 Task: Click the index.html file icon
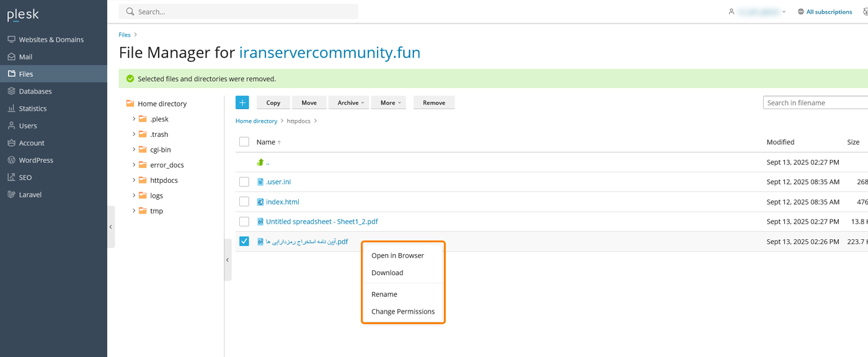click(x=260, y=202)
